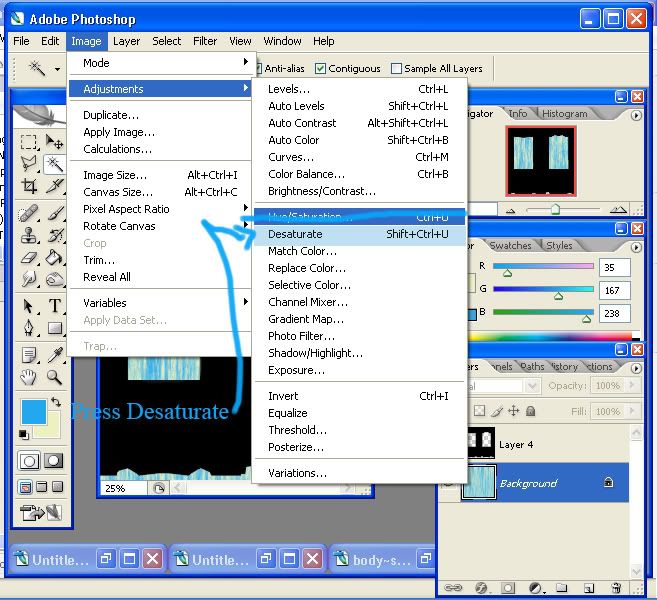Select the Clone Stamp tool

(29, 235)
